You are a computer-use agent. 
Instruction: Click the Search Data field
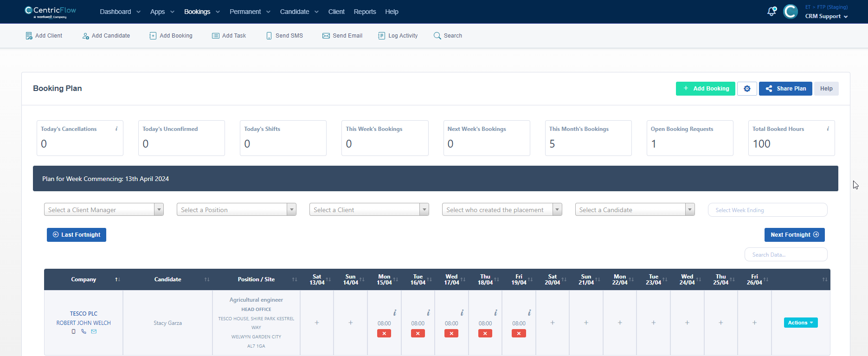[786, 254]
